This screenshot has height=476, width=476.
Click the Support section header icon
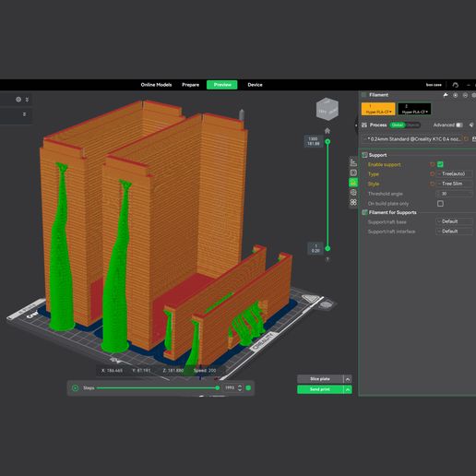pyautogui.click(x=364, y=155)
